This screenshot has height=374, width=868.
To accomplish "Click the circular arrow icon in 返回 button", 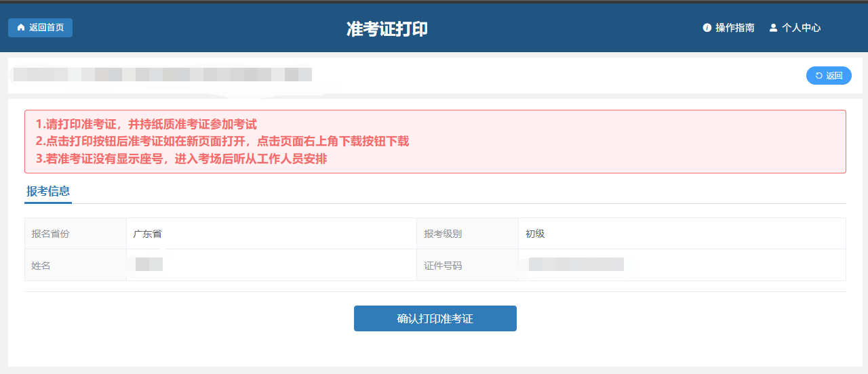I will pyautogui.click(x=818, y=76).
